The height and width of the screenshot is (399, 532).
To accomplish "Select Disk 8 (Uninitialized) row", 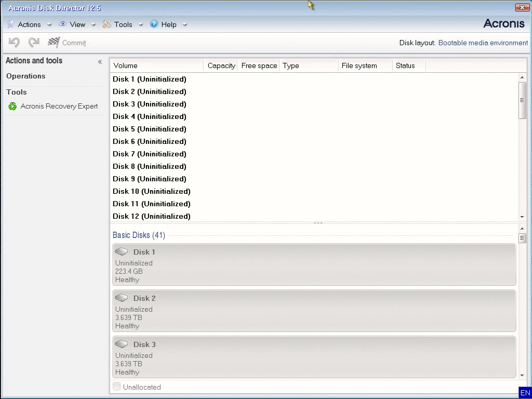I will pyautogui.click(x=314, y=167).
